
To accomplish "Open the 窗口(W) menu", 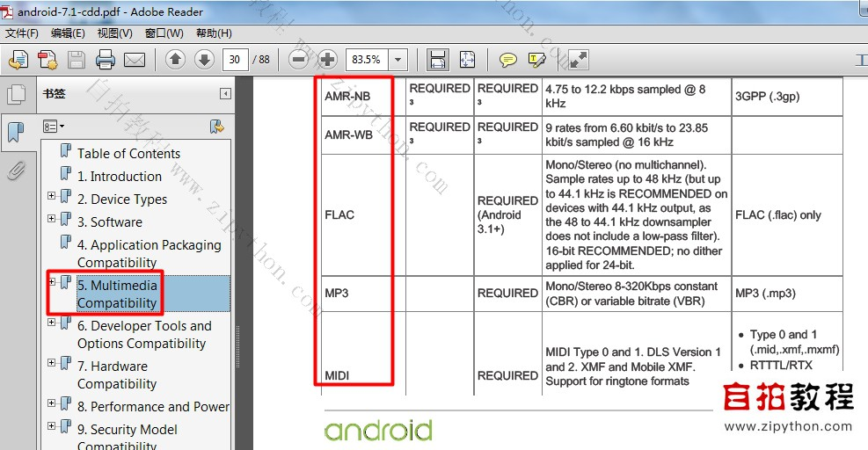I will click(x=164, y=33).
